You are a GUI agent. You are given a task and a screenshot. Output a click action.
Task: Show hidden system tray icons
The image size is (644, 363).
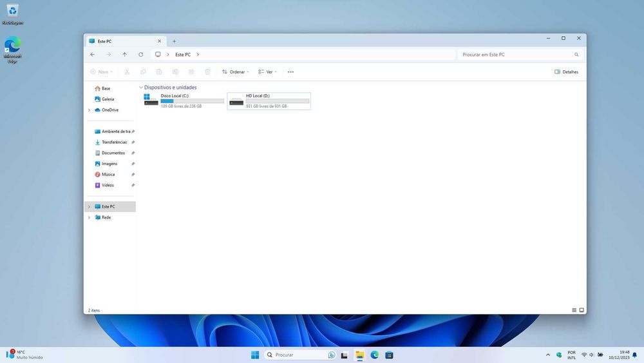coord(547,355)
